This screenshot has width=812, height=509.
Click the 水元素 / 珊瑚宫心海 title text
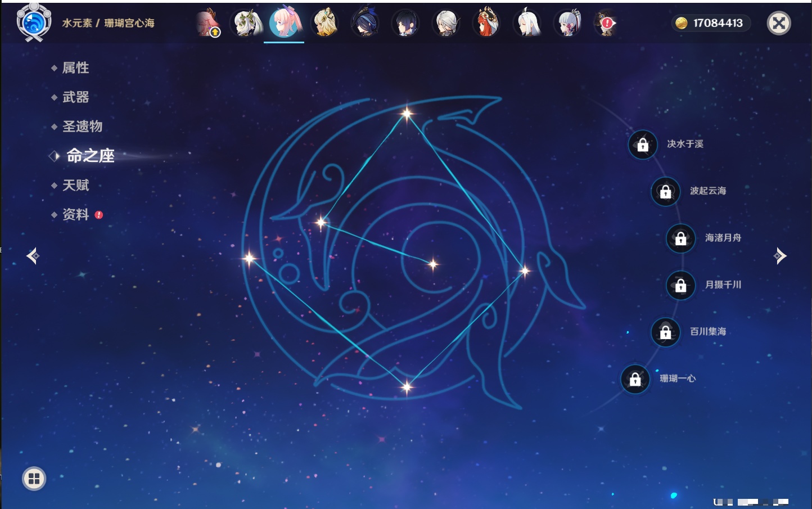click(x=108, y=23)
